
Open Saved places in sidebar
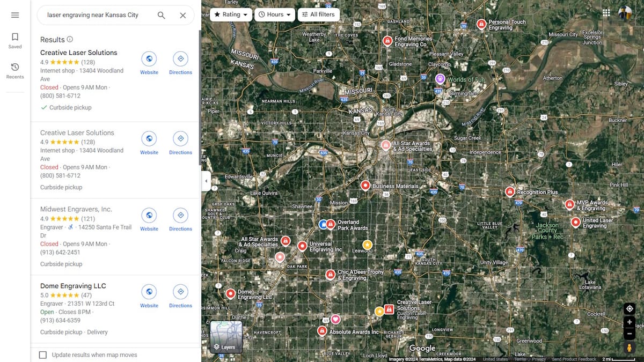click(15, 41)
